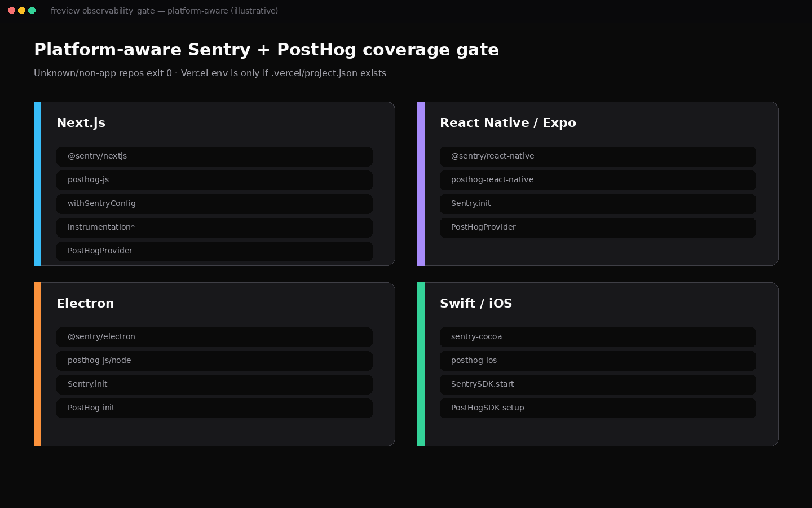Click the 'posthog-ios' row
812x508 pixels.
[x=598, y=361]
